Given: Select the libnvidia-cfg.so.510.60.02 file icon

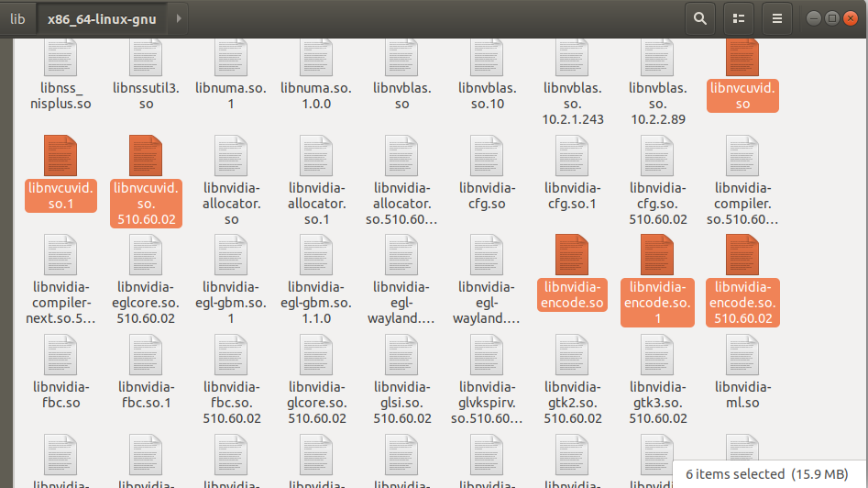Looking at the screenshot, I should tap(657, 156).
